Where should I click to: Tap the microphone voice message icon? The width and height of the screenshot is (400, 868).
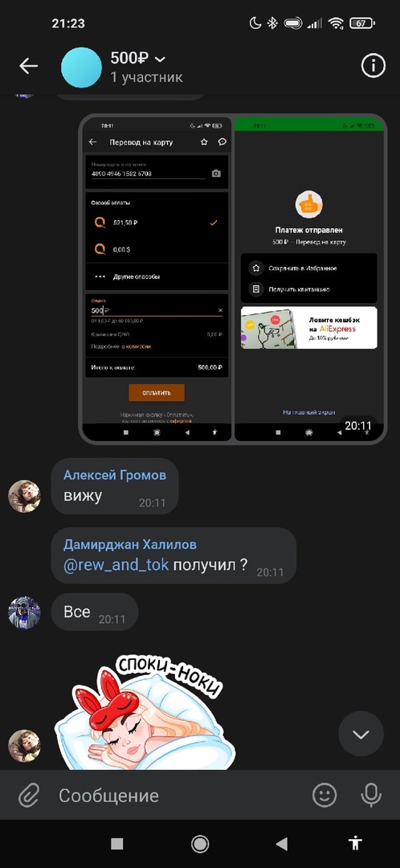[x=370, y=796]
